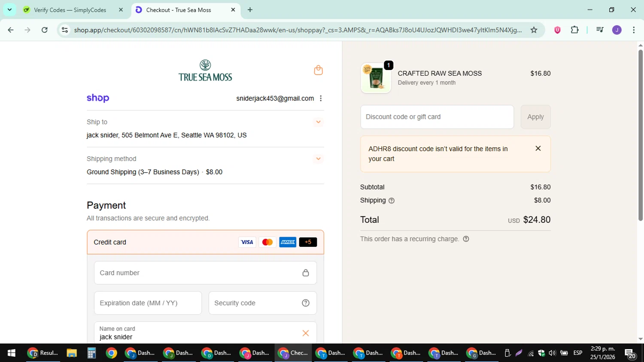Click the American Express logo
The height and width of the screenshot is (362, 644).
click(x=288, y=242)
